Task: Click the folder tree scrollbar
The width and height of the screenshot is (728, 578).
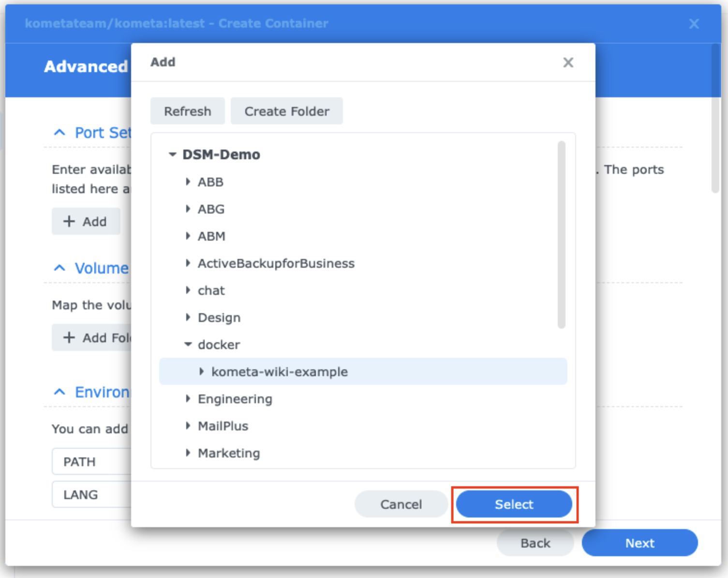Action: tap(561, 235)
